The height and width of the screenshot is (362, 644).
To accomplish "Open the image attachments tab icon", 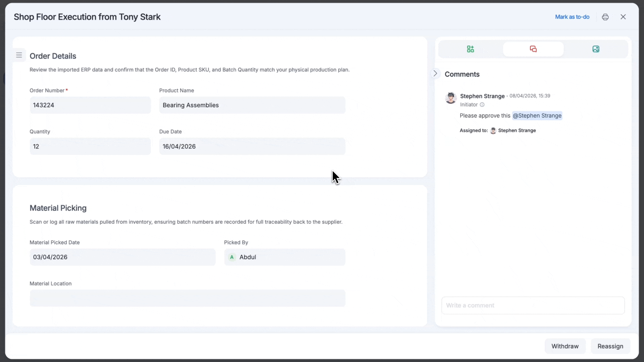I will coord(596,49).
